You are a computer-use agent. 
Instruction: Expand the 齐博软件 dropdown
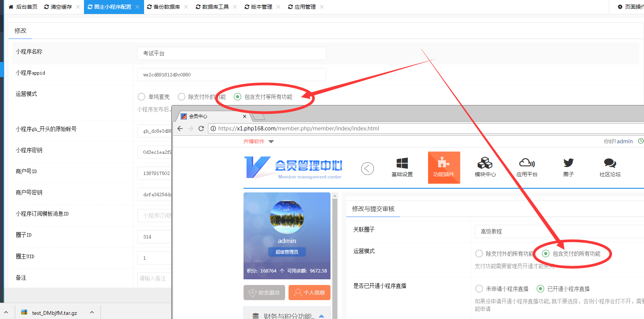271,142
